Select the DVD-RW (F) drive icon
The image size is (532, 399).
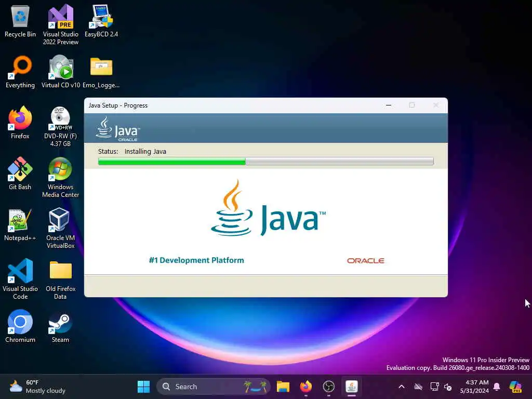[x=60, y=126]
